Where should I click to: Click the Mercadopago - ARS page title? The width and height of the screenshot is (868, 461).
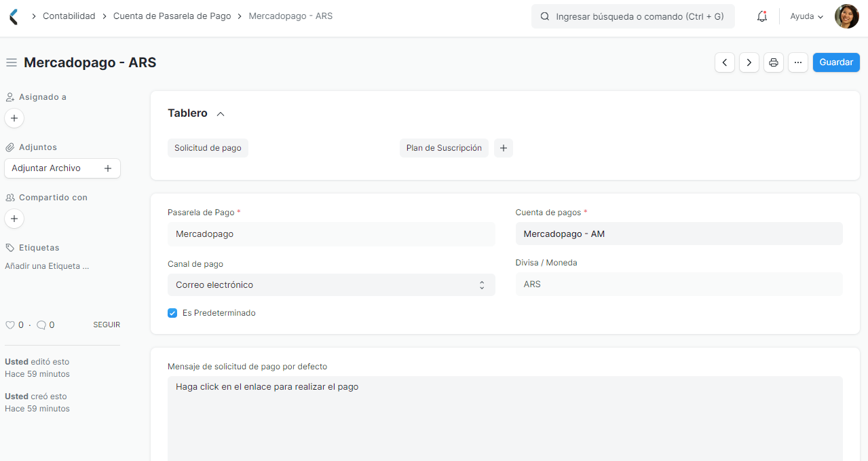click(x=90, y=62)
